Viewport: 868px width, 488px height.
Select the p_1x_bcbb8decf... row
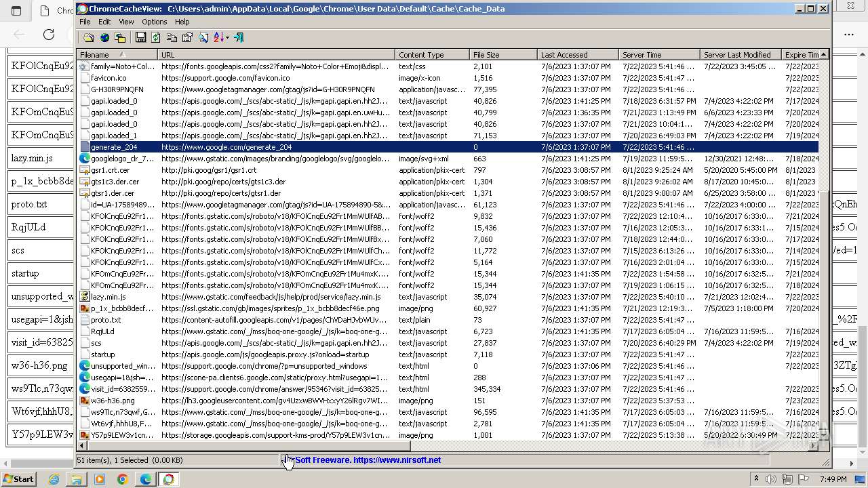coord(448,308)
